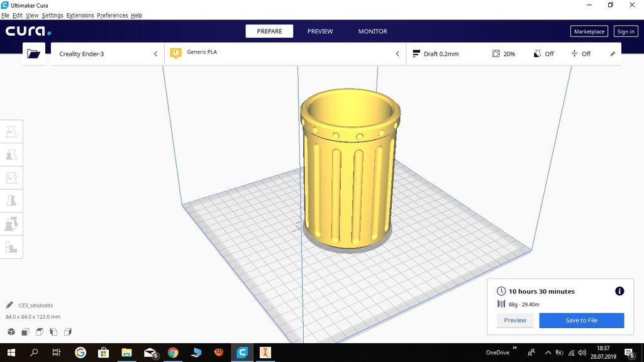Click Save to File button
Viewport: 644px width, 362px height.
(x=582, y=320)
